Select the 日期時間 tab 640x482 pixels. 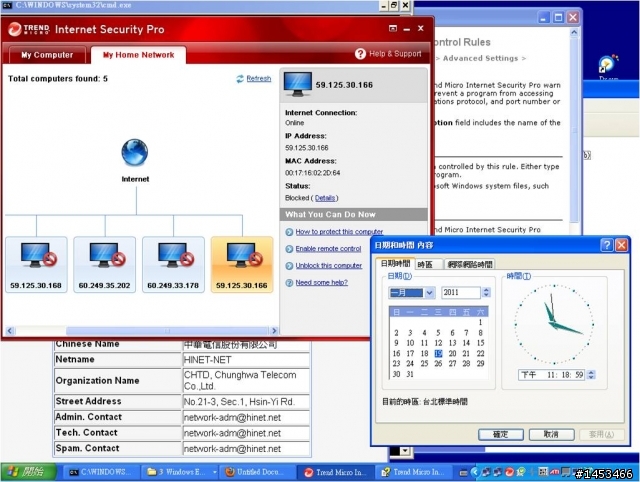[x=395, y=264]
